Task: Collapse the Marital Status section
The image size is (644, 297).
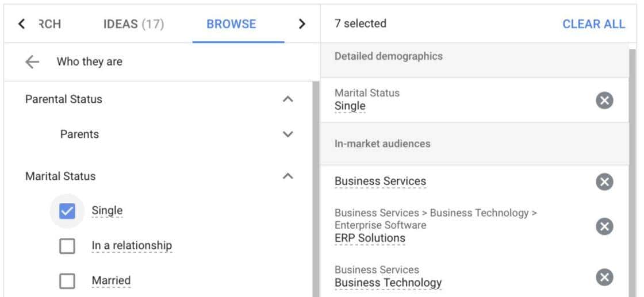Action: 288,176
